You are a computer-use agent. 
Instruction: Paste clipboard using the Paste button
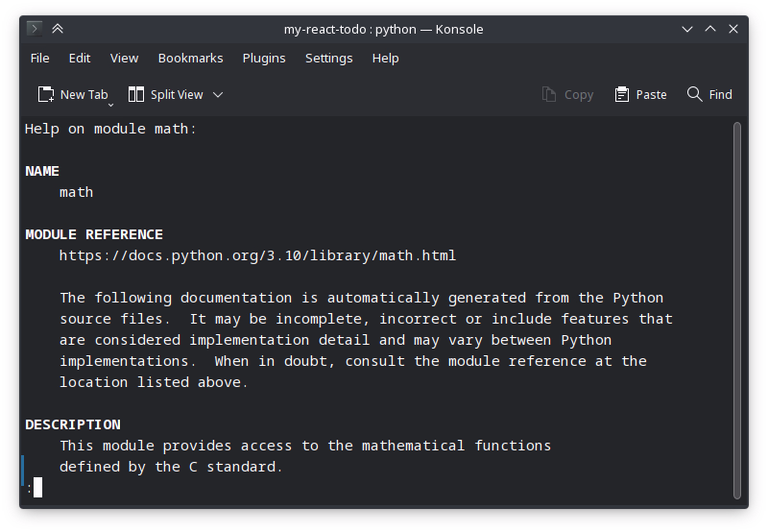tap(640, 94)
